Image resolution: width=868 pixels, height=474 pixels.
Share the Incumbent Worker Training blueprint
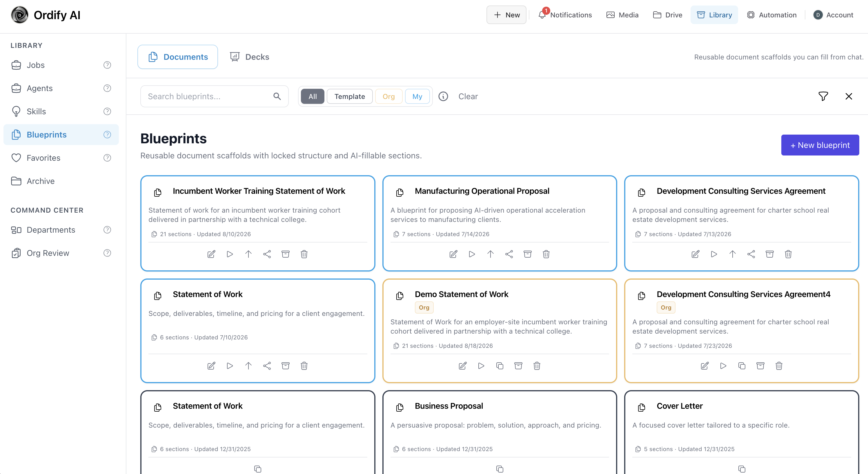point(267,254)
